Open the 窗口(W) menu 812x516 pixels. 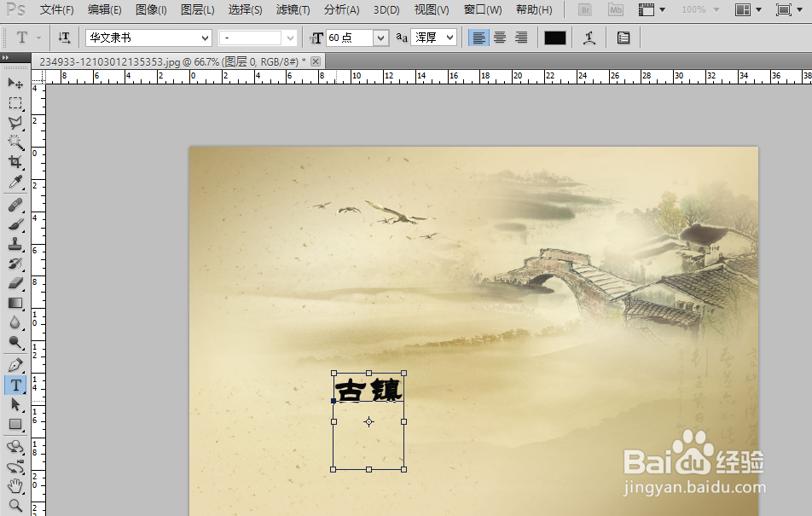pos(483,10)
